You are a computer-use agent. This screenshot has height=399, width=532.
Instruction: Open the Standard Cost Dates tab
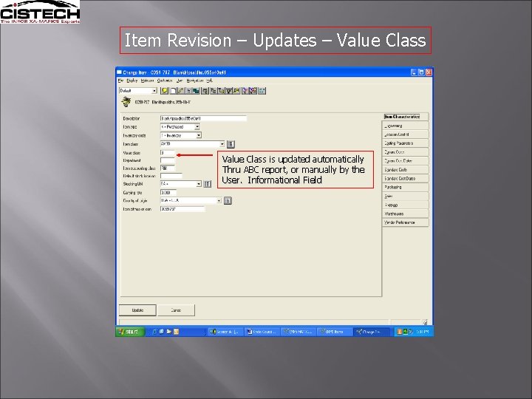pos(405,179)
